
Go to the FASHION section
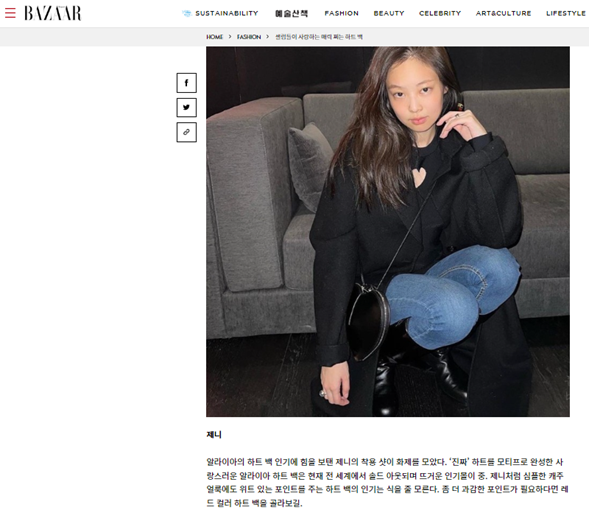[341, 14]
